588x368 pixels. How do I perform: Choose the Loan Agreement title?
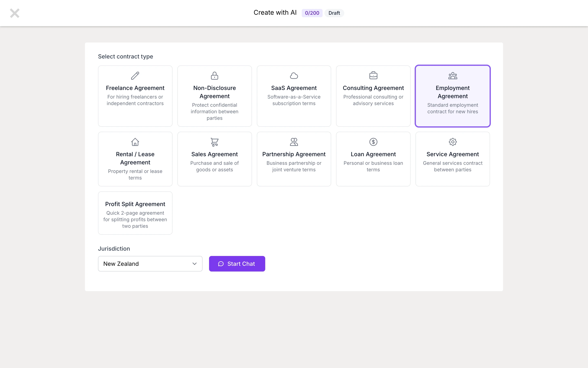pyautogui.click(x=373, y=154)
